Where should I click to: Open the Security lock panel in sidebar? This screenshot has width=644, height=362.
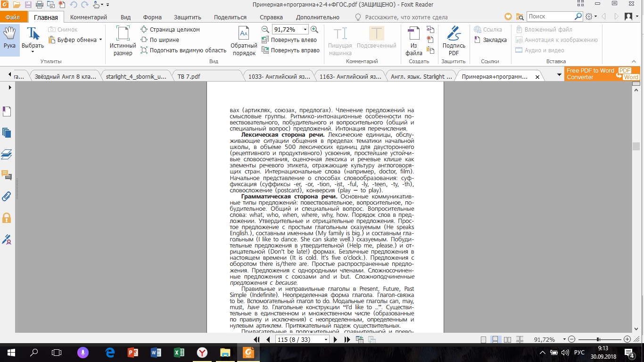point(7,218)
